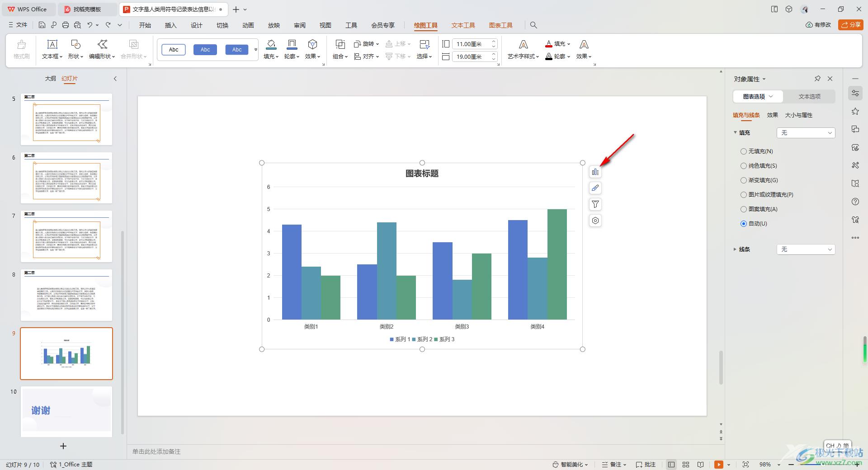Open chart elements button beside chart
868x470 pixels.
595,172
